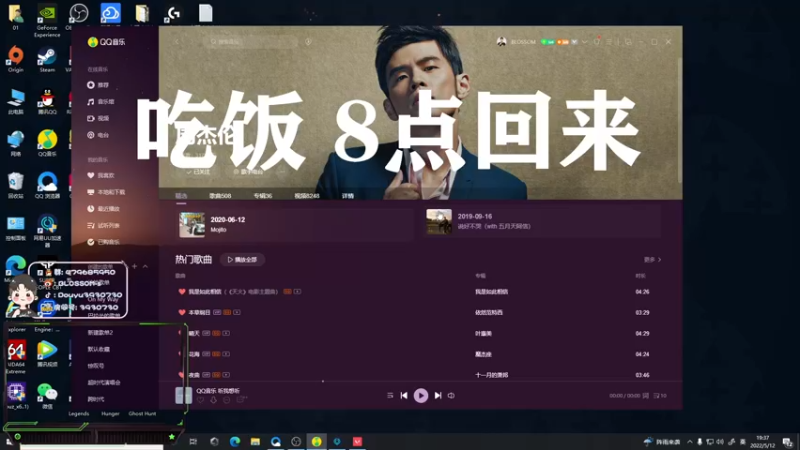Click the round play button
Viewport: 800px width, 450px height.
tap(421, 395)
